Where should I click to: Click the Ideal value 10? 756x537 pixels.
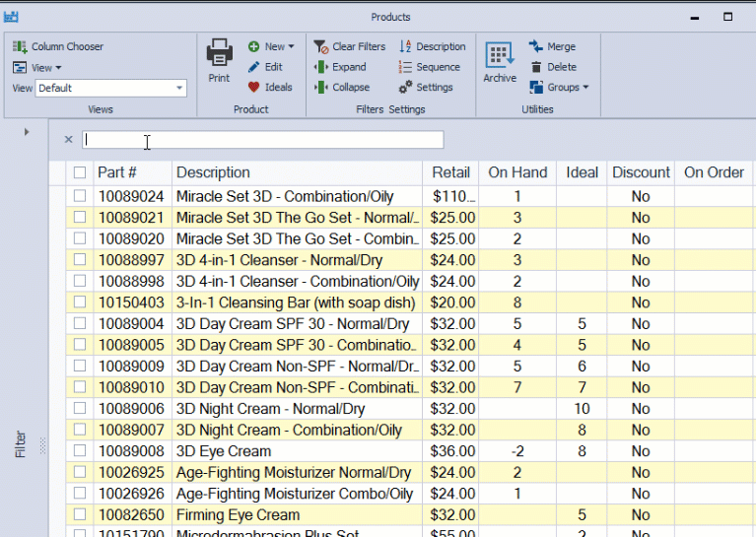point(582,409)
